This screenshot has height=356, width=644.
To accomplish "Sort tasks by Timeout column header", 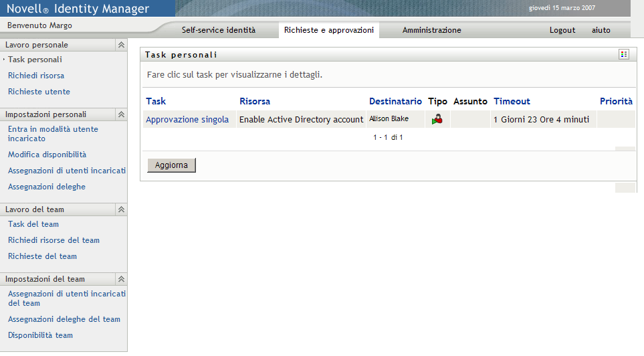I will [512, 101].
